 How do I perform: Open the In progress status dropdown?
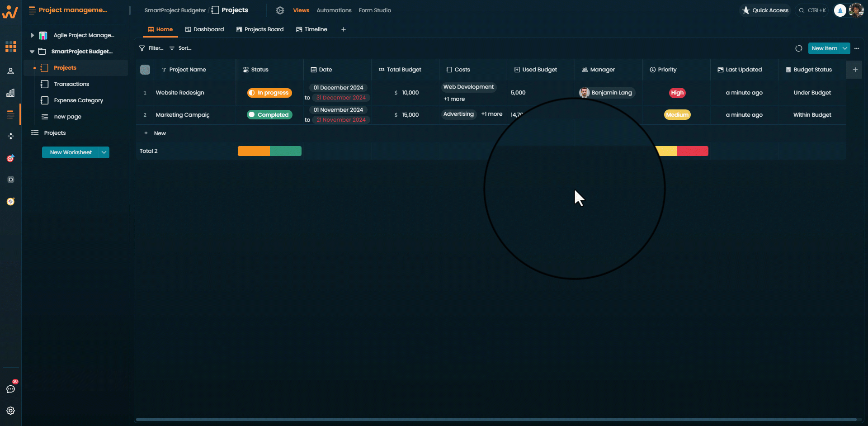click(269, 93)
